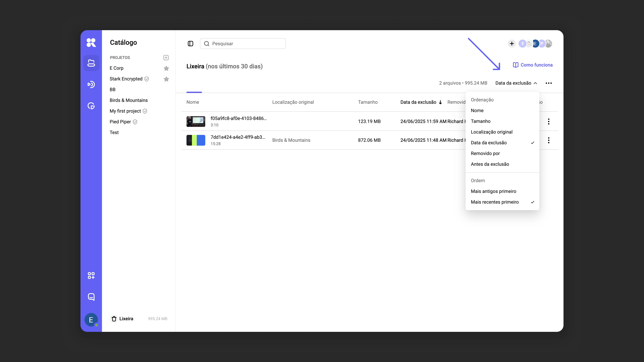The height and width of the screenshot is (362, 644).
Task: Click 872.06 MB size cell
Action: 369,140
